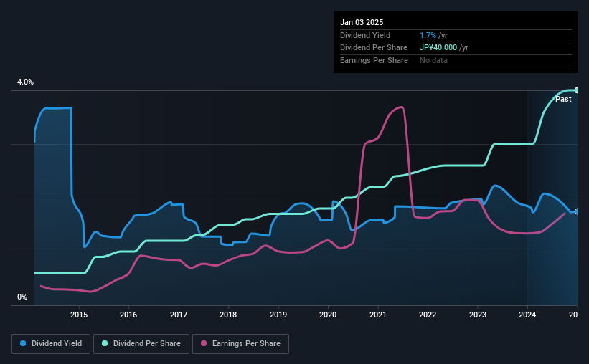Viewport: 589px width, 364px height.
Task: Click the pink earnings peak in 2021
Action: point(402,107)
